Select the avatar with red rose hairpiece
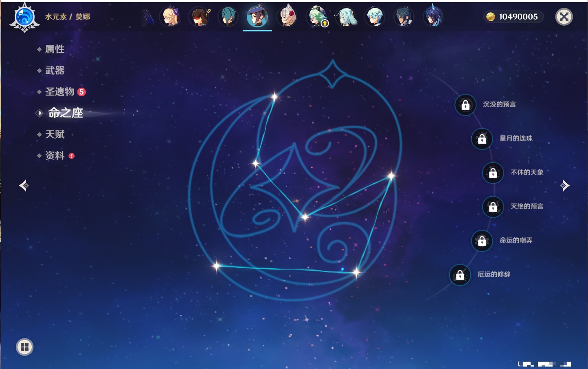This screenshot has height=369, width=588. (287, 17)
